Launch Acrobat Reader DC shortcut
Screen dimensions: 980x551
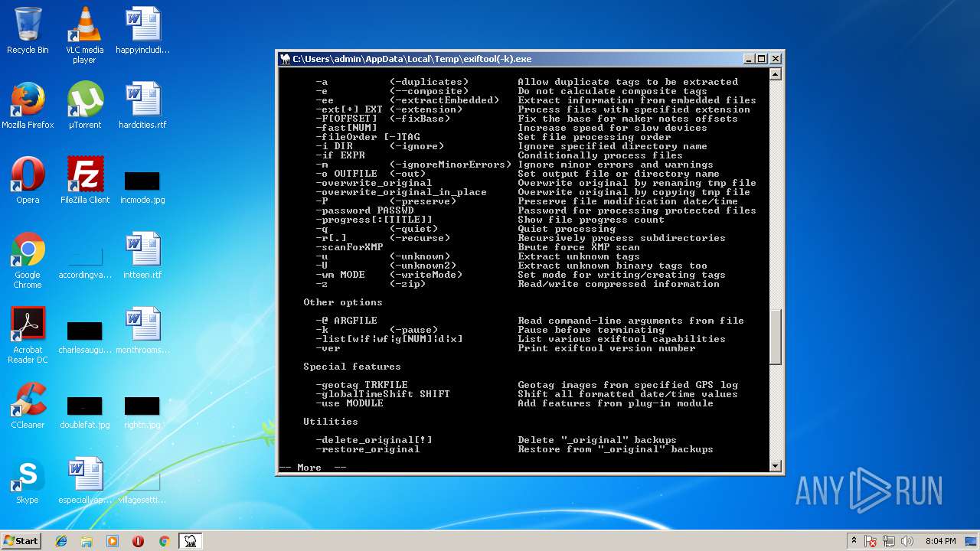click(28, 335)
